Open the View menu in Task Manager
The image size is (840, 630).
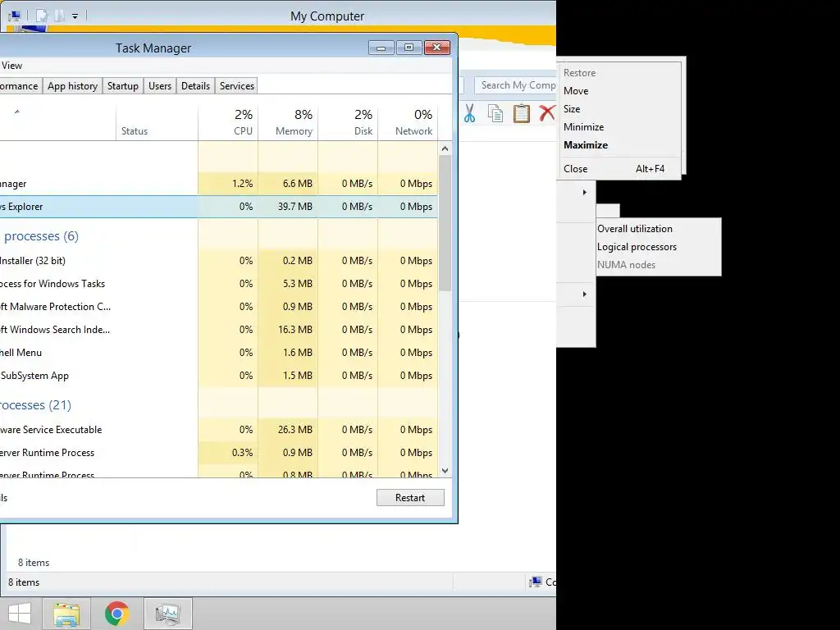coord(11,66)
